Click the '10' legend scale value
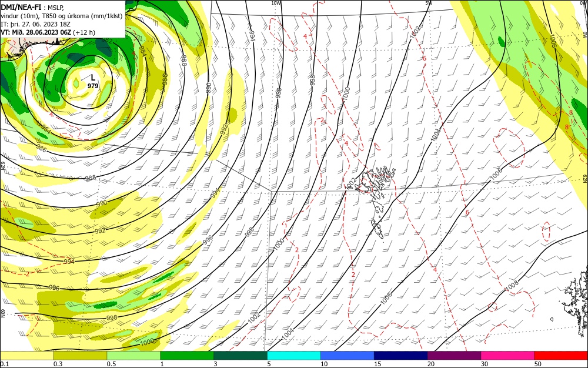The height and width of the screenshot is (368, 588). coord(324,364)
